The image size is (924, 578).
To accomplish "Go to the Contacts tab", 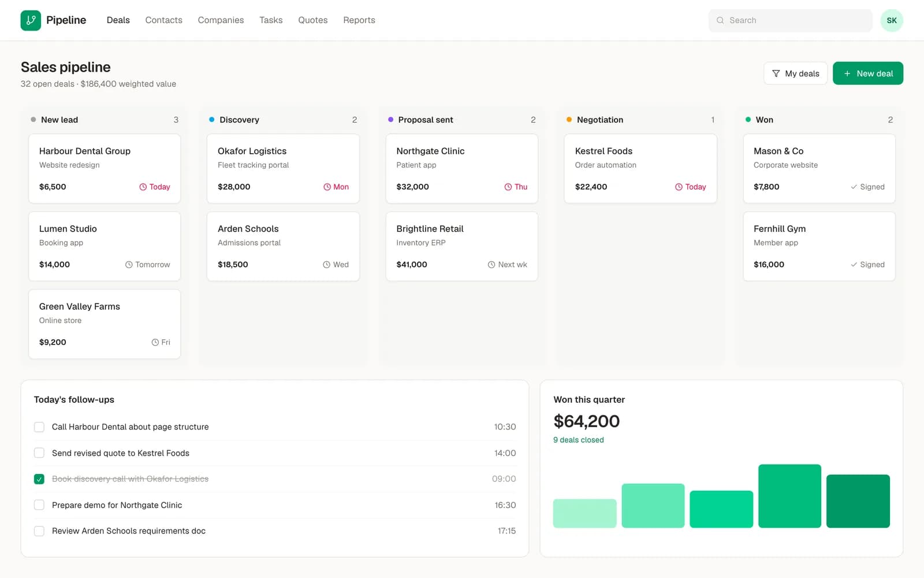I will point(164,20).
